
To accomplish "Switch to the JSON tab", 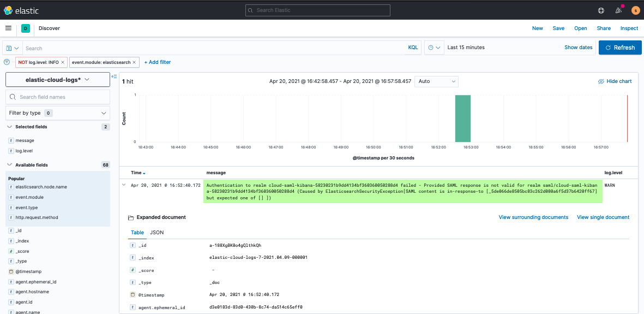I will (157, 233).
